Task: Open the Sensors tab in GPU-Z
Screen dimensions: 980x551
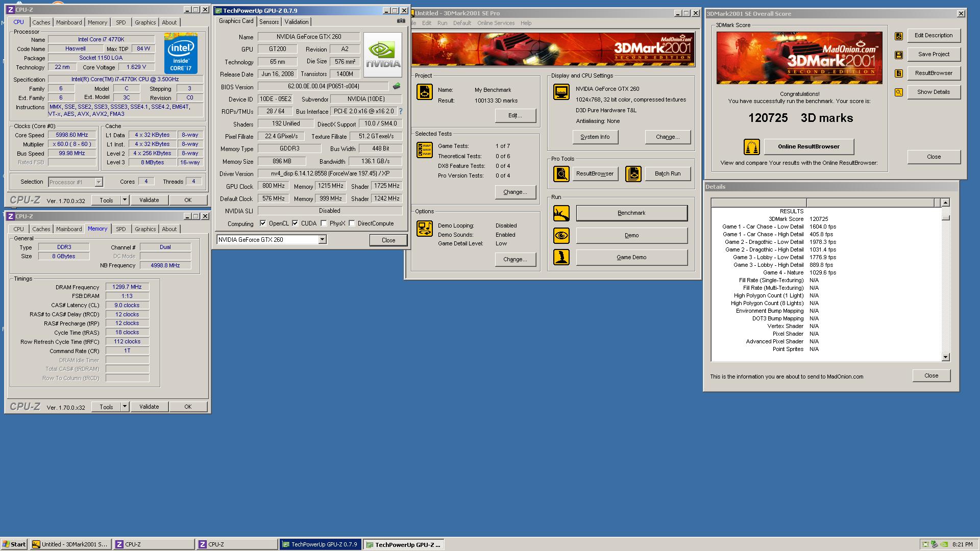Action: [269, 21]
